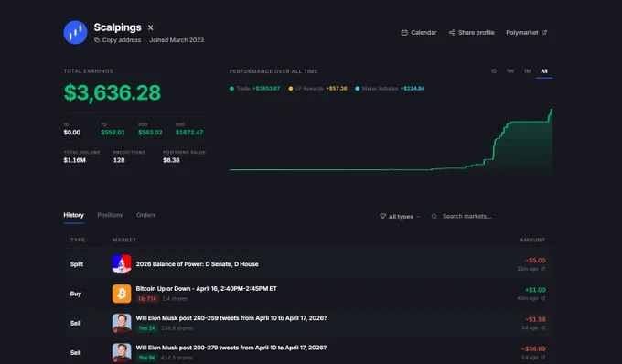Click the $563.02 30D earnings value

(150, 133)
